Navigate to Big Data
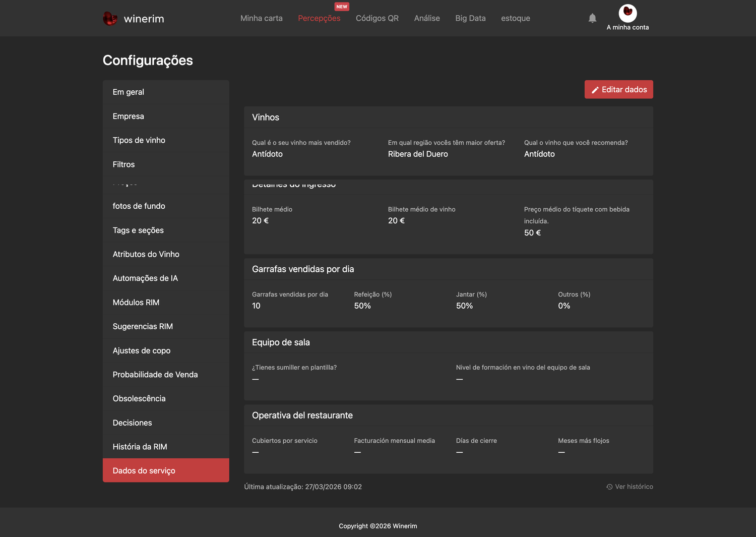The height and width of the screenshot is (537, 756). pos(470,18)
